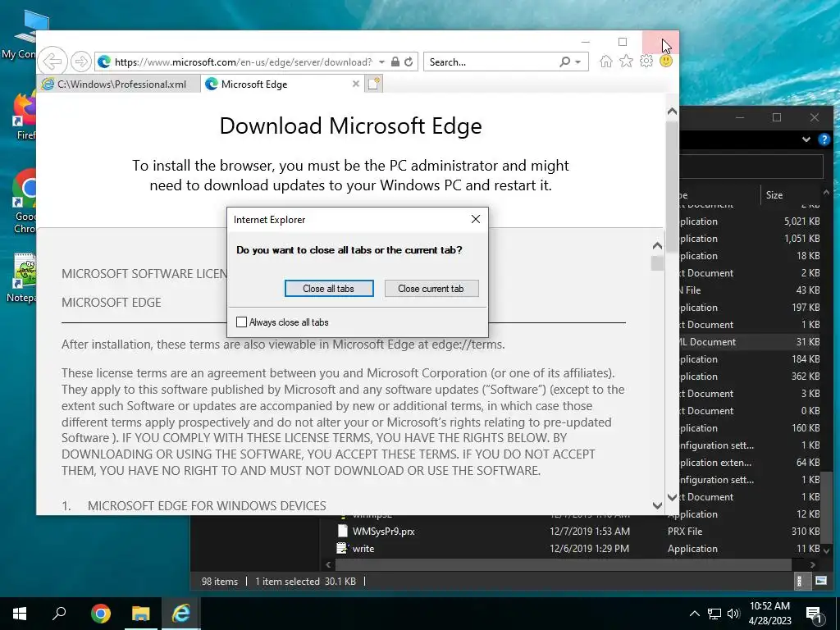Image resolution: width=840 pixels, height=630 pixels.
Task: Close the Internet Explorer dialog with X
Action: tap(476, 219)
